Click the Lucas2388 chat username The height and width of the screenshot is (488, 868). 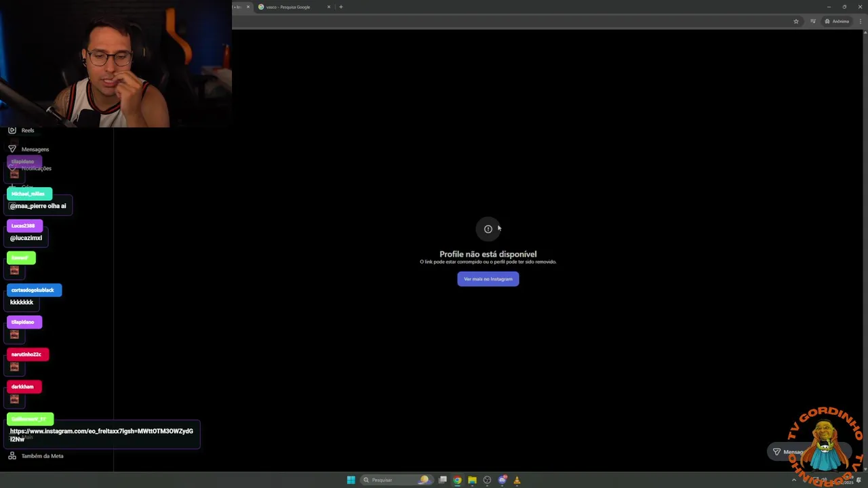pyautogui.click(x=24, y=226)
